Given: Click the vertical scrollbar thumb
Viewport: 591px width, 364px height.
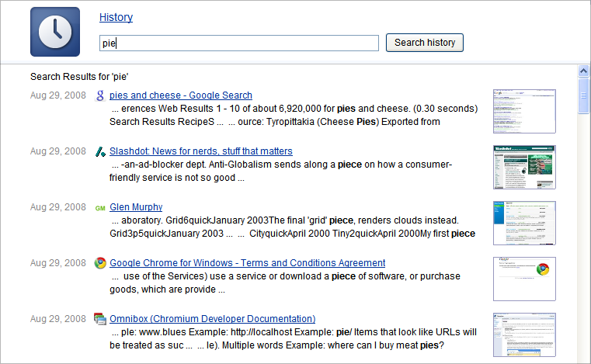Looking at the screenshot, I should click(x=583, y=95).
